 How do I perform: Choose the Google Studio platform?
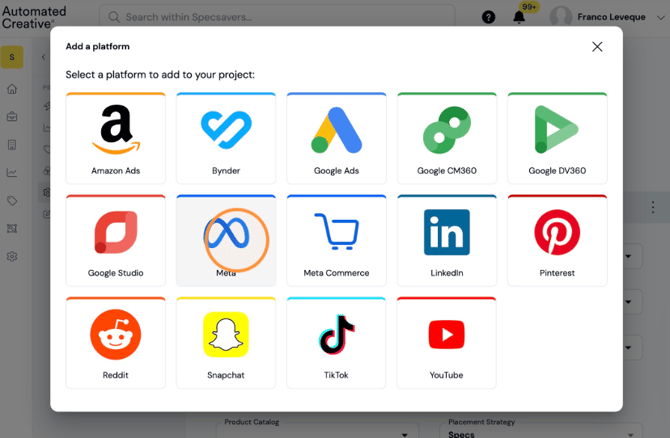tap(115, 241)
